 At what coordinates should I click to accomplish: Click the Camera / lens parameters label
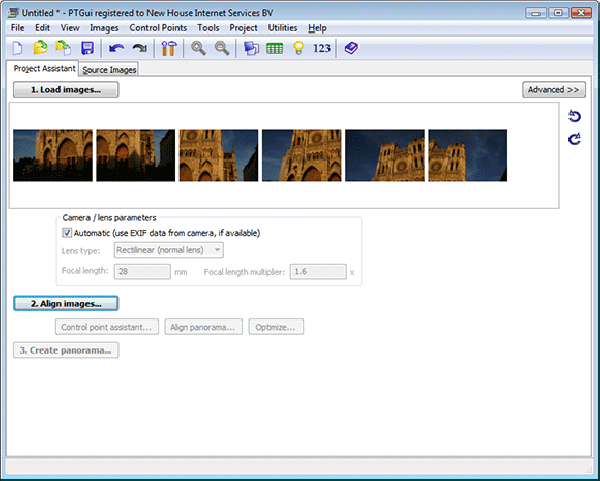click(109, 217)
